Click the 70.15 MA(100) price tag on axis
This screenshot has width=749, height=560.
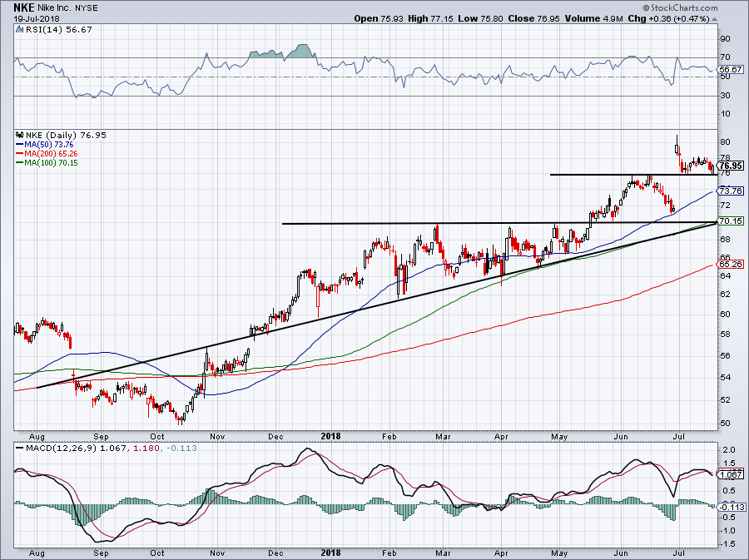731,221
